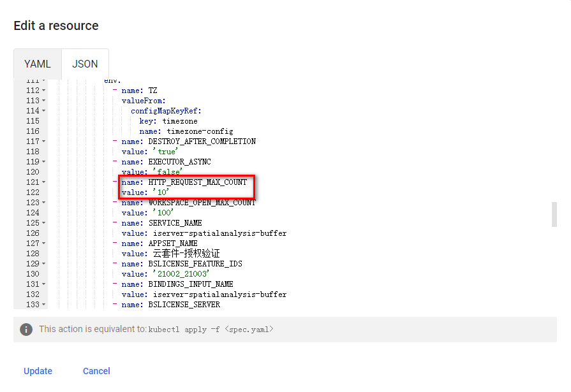Collapse the fold arrow at line 131

point(43,284)
